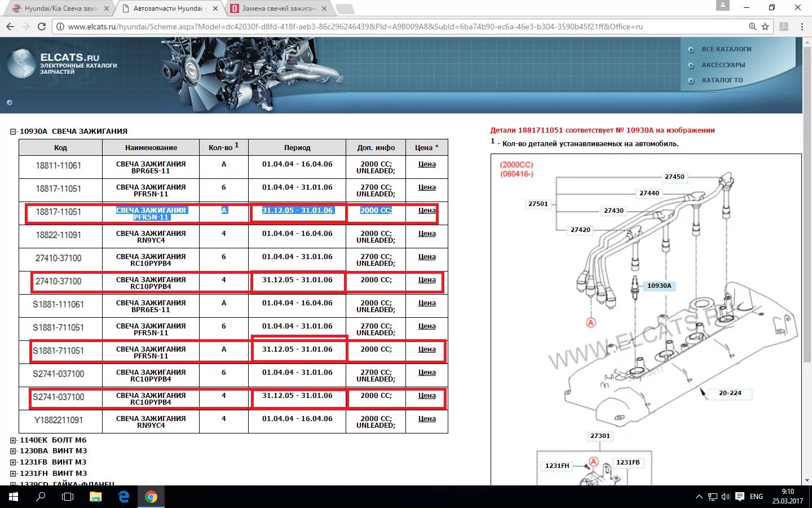Open Microsoft Edge from taskbar
Image resolution: width=812 pixels, height=508 pixels.
point(123,497)
